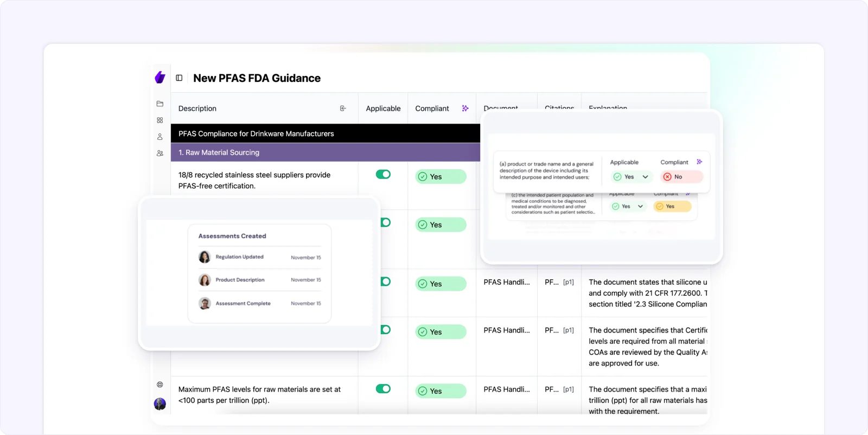Select the 1. Raw Material Sourcing section row
Screen dimensions: 868x435
click(x=325, y=152)
